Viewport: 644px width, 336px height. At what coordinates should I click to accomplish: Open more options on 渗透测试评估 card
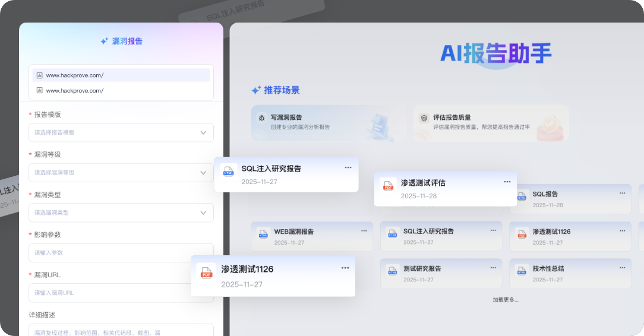(507, 182)
